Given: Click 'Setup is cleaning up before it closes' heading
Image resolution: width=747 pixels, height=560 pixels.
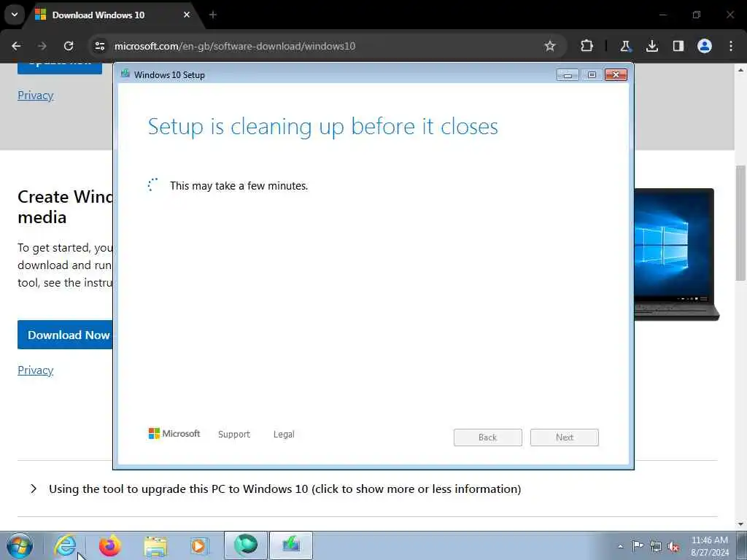Looking at the screenshot, I should click(x=322, y=127).
